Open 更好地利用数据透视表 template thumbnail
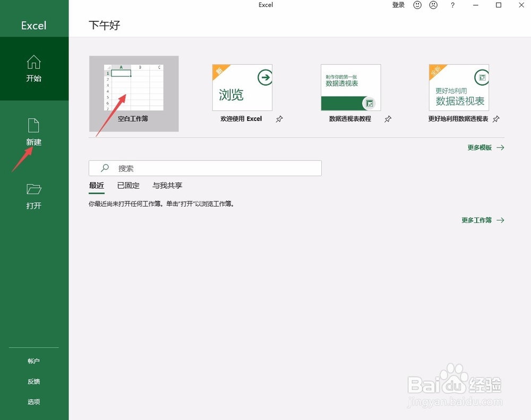 459,88
